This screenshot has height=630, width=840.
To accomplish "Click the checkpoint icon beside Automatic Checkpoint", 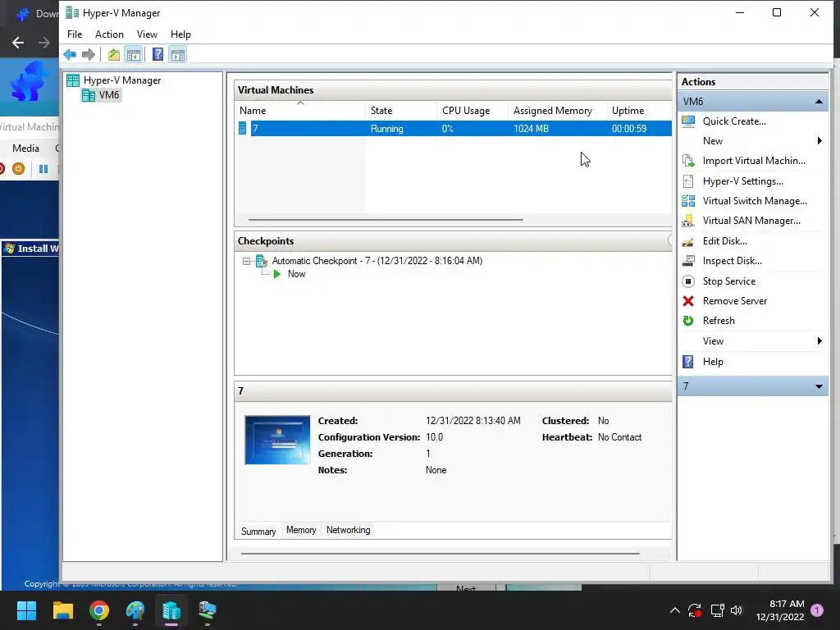I will click(x=262, y=261).
